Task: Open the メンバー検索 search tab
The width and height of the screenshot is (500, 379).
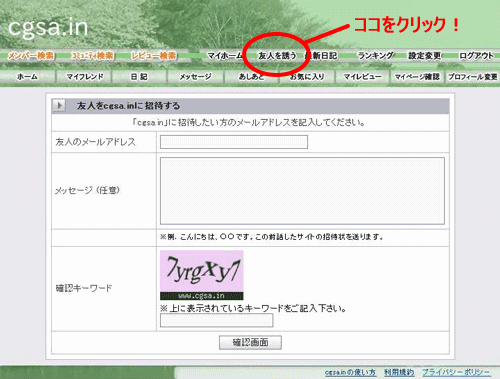Action: tap(31, 56)
